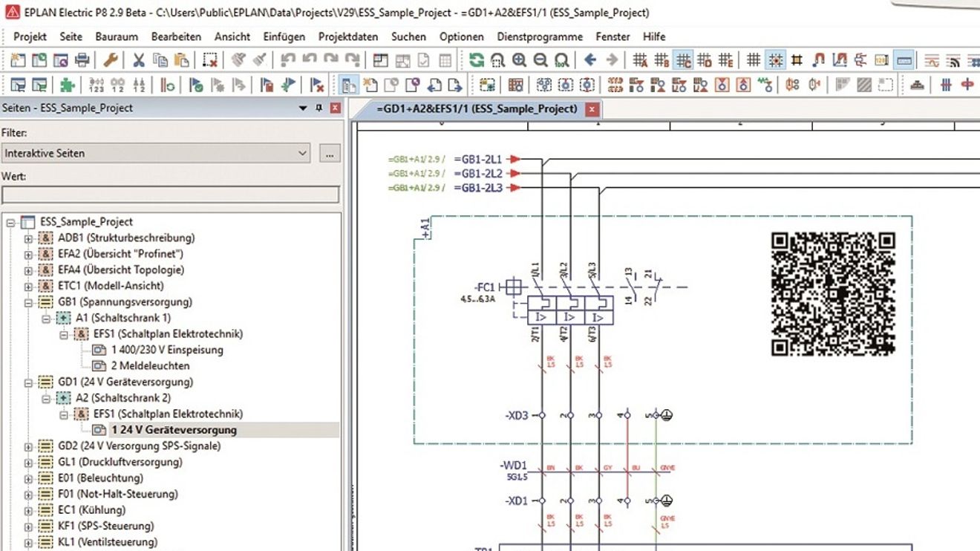The height and width of the screenshot is (551, 980).
Task: Click the delete selection icon with red X
Action: tap(210, 60)
